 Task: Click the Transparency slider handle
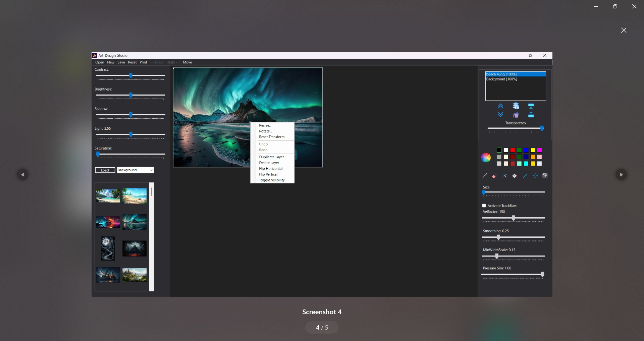click(542, 128)
